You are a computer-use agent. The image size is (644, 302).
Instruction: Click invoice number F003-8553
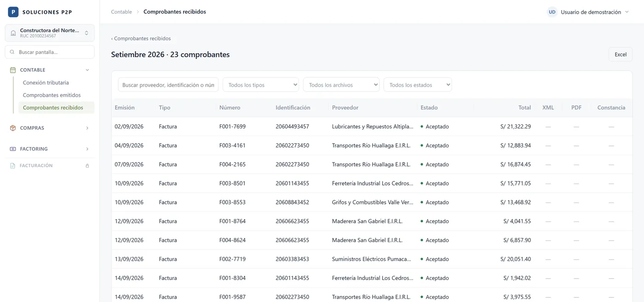[232, 202]
